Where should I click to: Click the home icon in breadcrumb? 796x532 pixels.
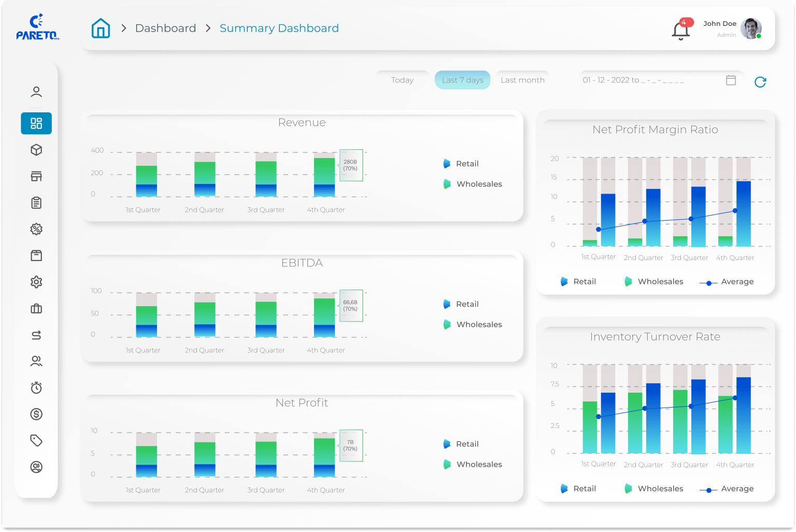[101, 28]
